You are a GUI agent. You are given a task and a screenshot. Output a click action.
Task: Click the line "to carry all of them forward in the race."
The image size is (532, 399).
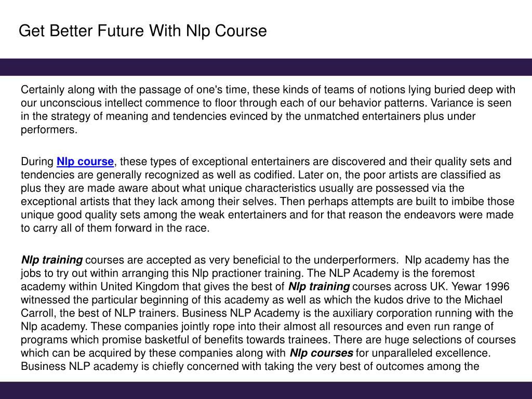(115, 228)
